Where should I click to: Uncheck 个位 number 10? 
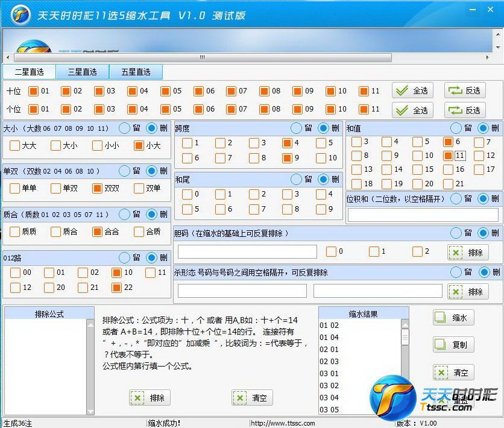(x=330, y=109)
